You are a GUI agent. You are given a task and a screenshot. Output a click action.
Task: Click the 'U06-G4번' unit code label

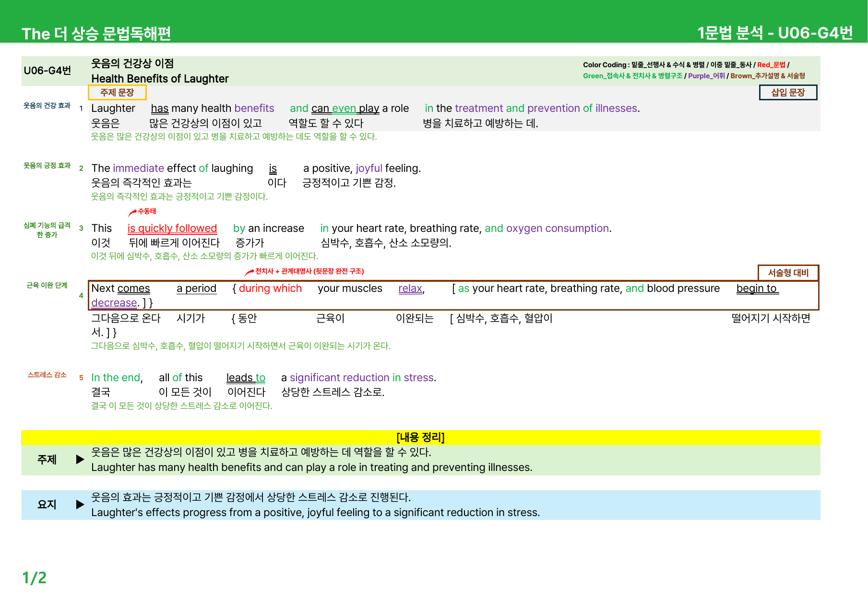[x=48, y=71]
